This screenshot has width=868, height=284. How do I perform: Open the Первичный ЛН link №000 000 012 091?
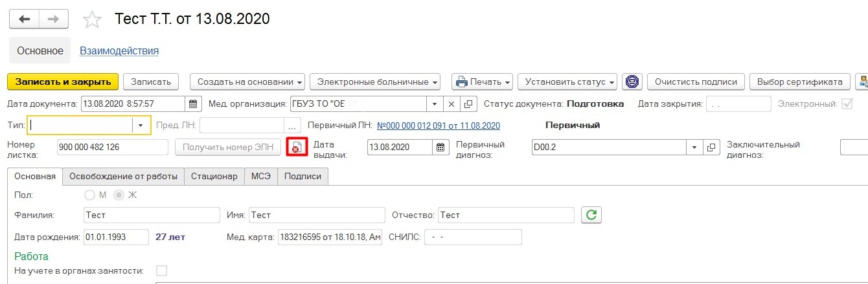click(x=439, y=126)
